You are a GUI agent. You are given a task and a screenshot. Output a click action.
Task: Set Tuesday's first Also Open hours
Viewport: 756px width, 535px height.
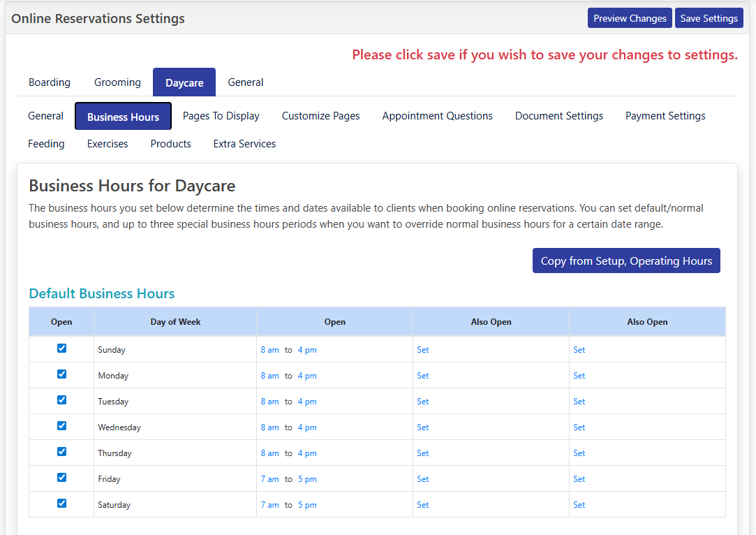(423, 402)
